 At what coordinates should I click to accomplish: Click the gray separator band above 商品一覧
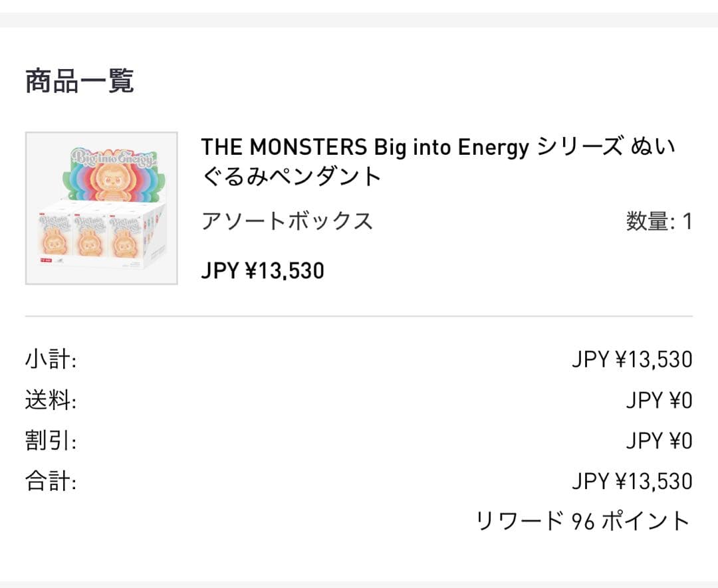tap(359, 20)
